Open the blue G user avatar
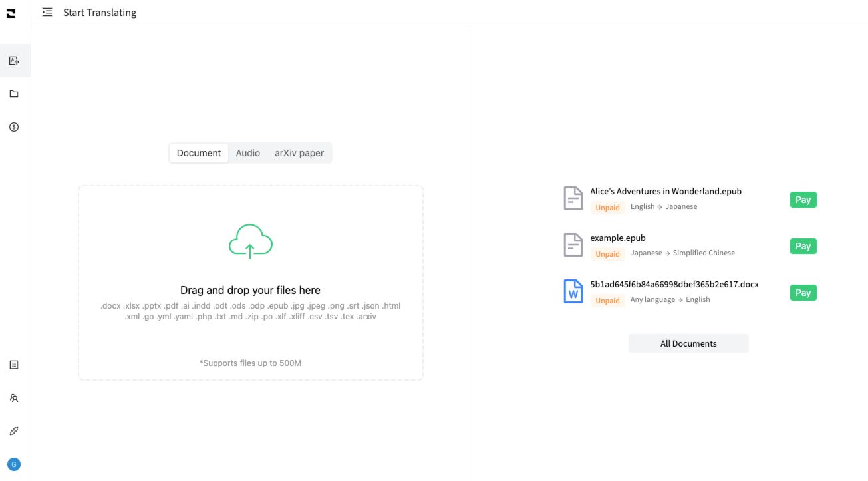 pyautogui.click(x=14, y=464)
